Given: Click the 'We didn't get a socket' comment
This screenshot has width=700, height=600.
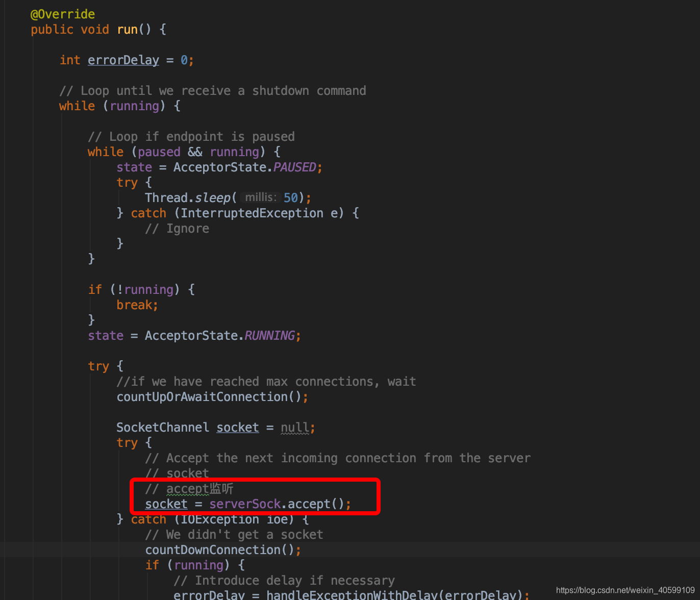Looking at the screenshot, I should click(234, 535).
